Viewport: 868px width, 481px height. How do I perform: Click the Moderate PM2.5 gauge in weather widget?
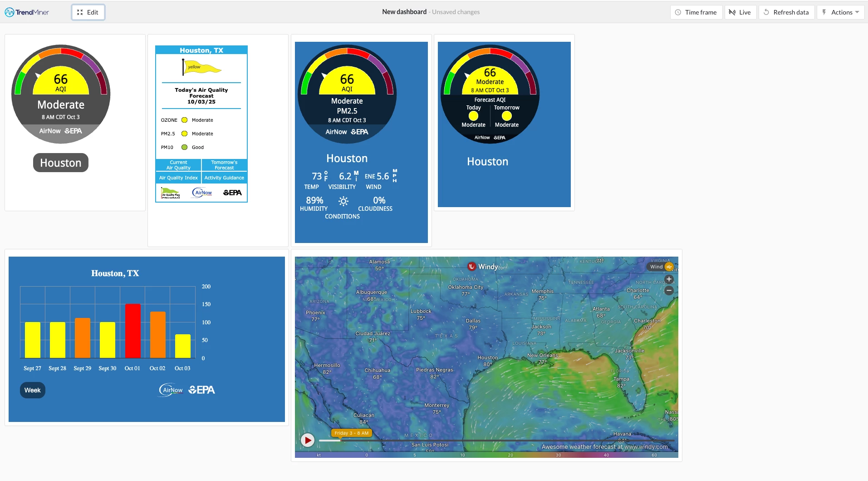pyautogui.click(x=347, y=94)
